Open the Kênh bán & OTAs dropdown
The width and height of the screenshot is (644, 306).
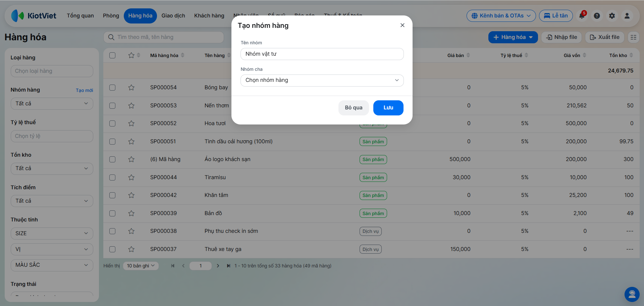(x=501, y=16)
